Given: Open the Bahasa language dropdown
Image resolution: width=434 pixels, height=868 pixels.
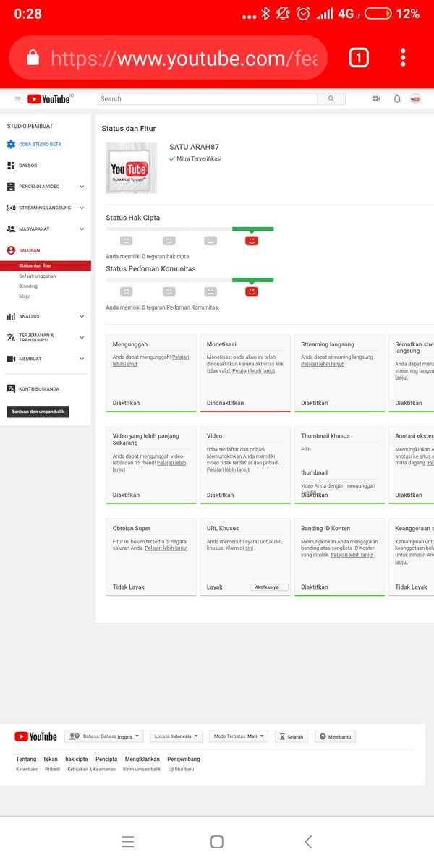Looking at the screenshot, I should (104, 736).
